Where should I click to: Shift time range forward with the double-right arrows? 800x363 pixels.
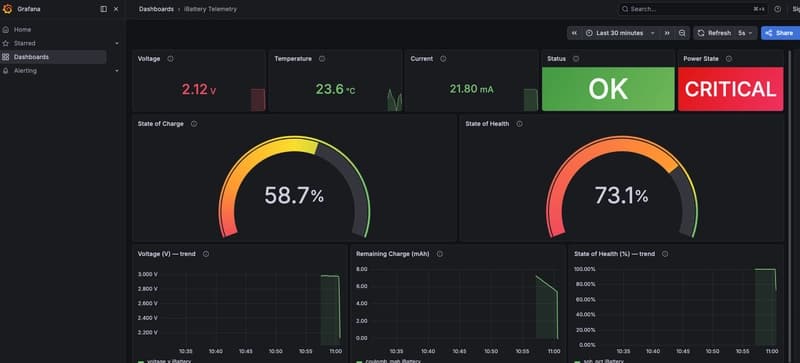click(x=667, y=33)
